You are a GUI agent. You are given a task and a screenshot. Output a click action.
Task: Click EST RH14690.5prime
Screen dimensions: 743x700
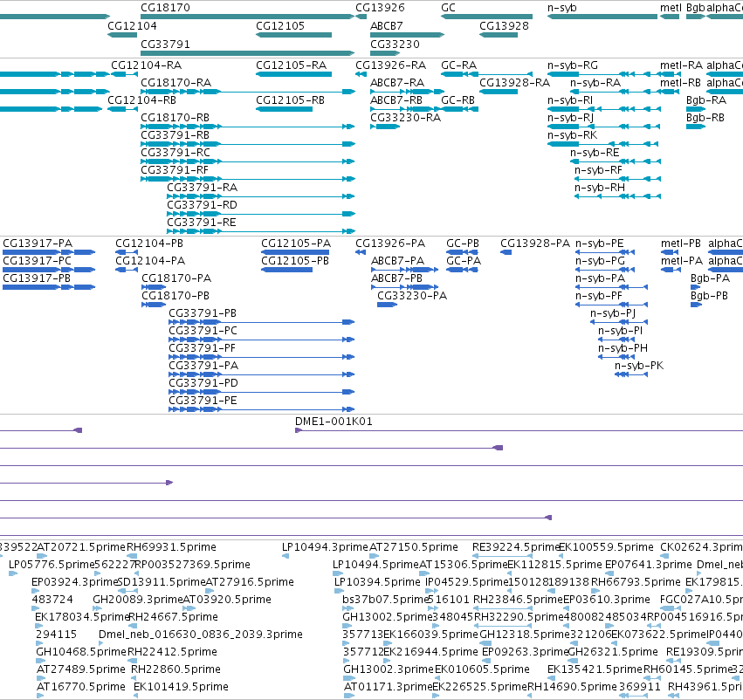click(573, 687)
